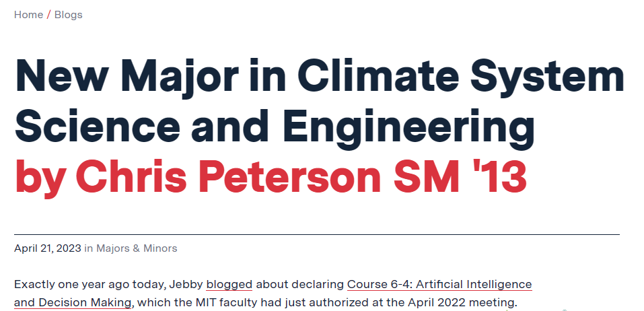
Task: Open the "Course 6-4: Artificial Intelligence" link
Action: tap(439, 284)
